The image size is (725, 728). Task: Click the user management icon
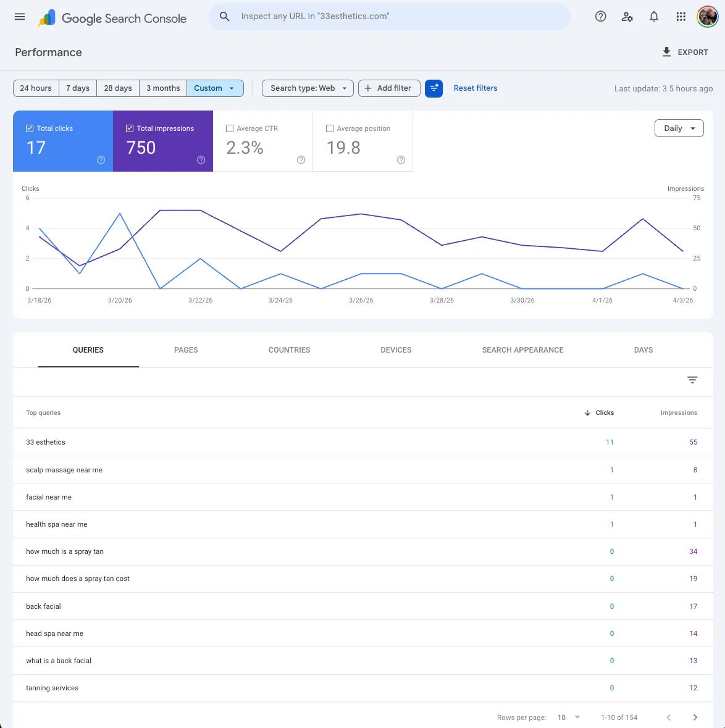coord(627,17)
